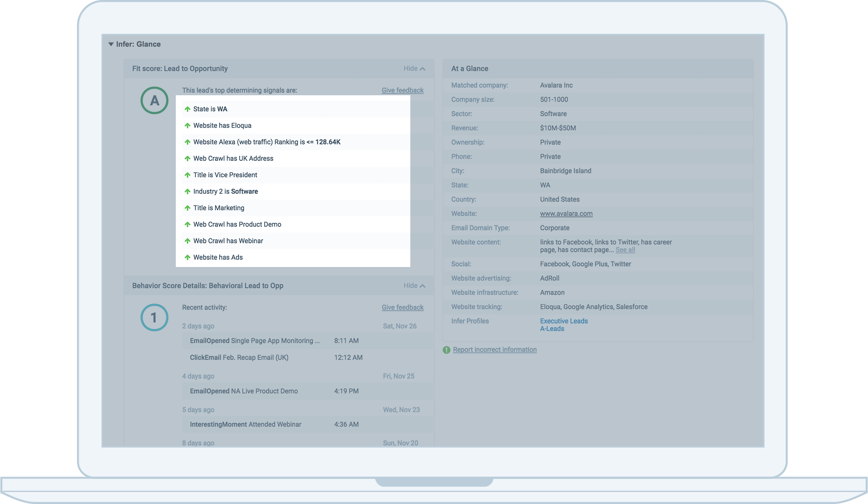Image resolution: width=868 pixels, height=504 pixels.
Task: Click See all website content
Action: [x=625, y=250]
